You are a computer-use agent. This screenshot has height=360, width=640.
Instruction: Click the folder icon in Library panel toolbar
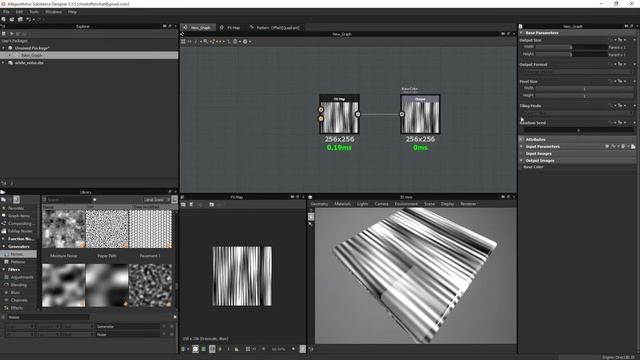[x=4, y=200]
